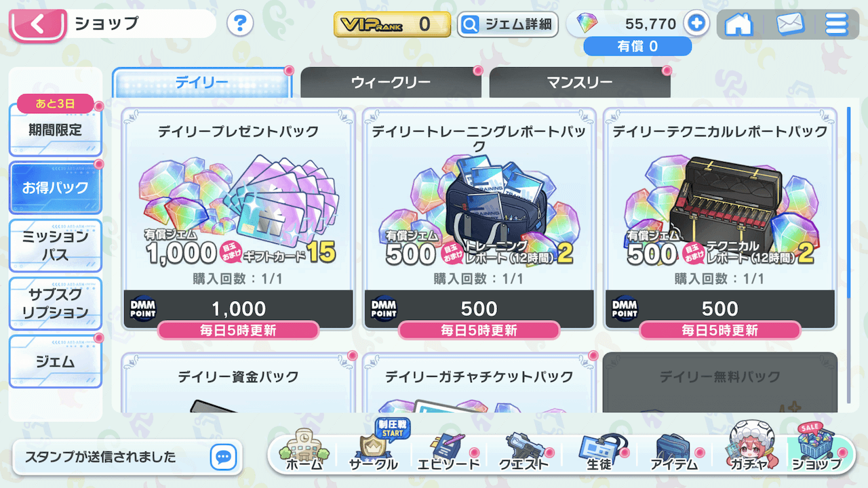Image resolution: width=868 pixels, height=488 pixels.
Task: Open サブスクリプション sidebar category
Action: (x=56, y=304)
